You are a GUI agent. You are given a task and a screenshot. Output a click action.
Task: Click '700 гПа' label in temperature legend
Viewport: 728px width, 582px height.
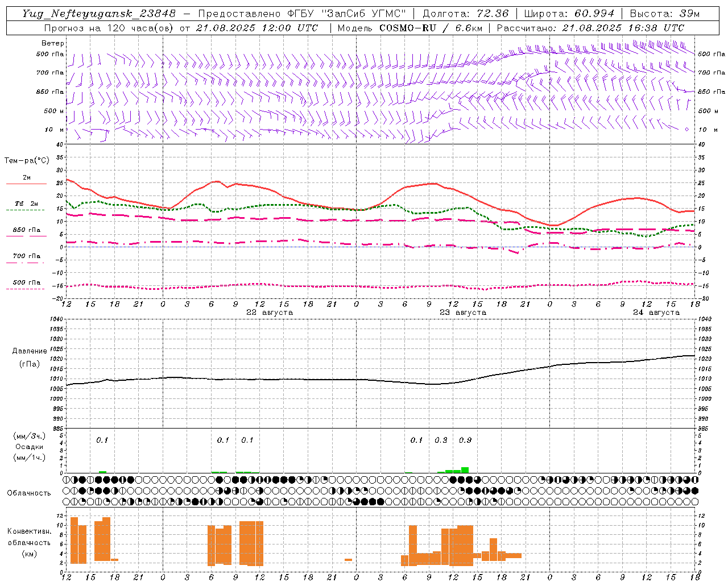pos(27,256)
